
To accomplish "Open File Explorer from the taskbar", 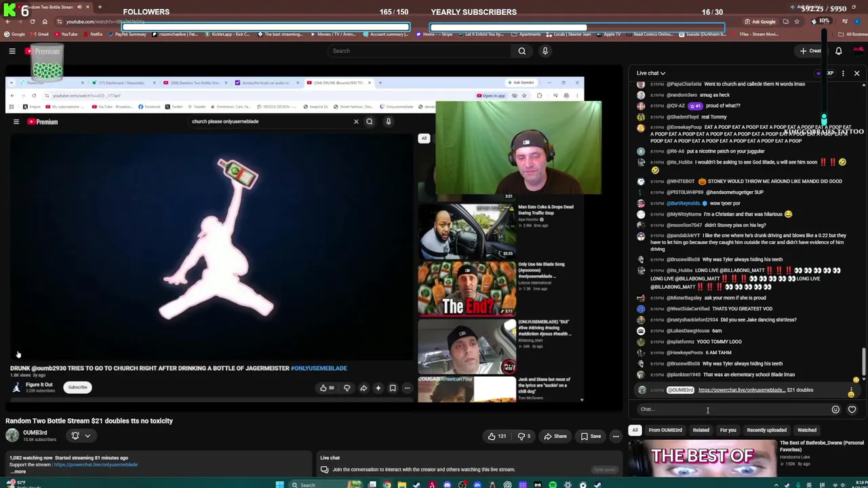I will click(401, 485).
